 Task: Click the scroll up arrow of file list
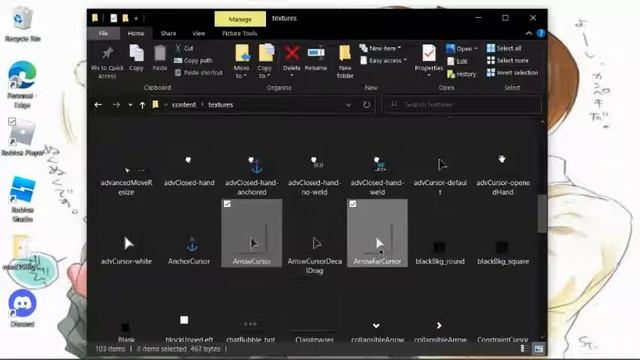point(542,122)
